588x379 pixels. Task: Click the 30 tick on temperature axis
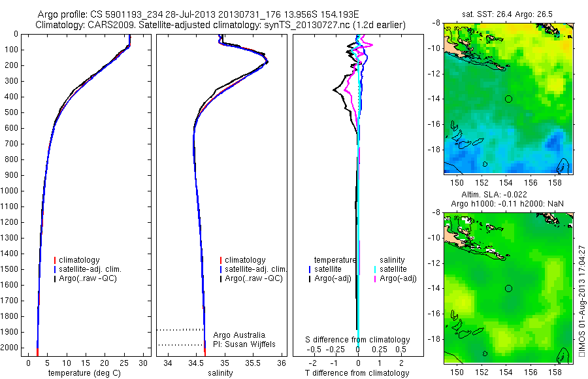(x=143, y=363)
